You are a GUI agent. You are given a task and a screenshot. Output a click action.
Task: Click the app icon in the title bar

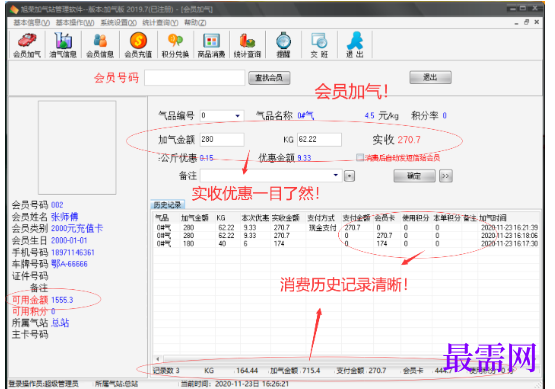pyautogui.click(x=14, y=10)
